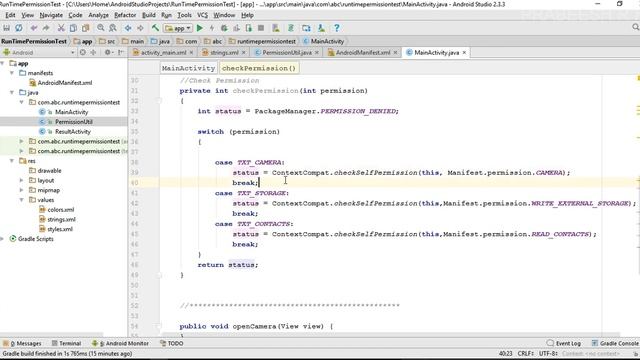Click the UTF-8 encoding status entry
Screen dimensions: 640x360
(x=548, y=353)
